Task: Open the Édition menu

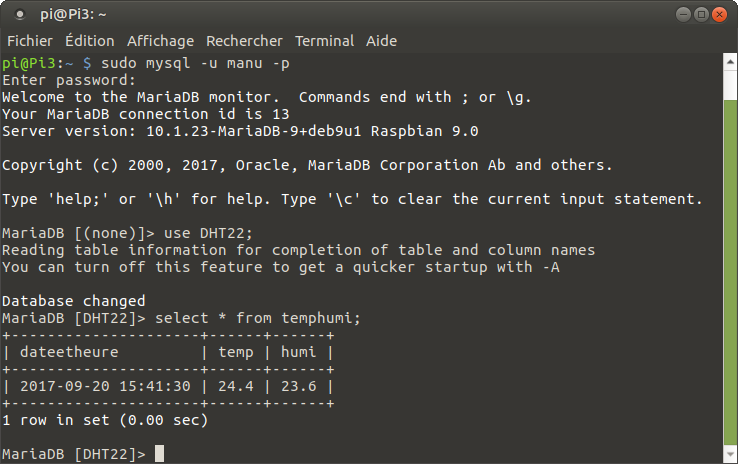Action: point(90,41)
